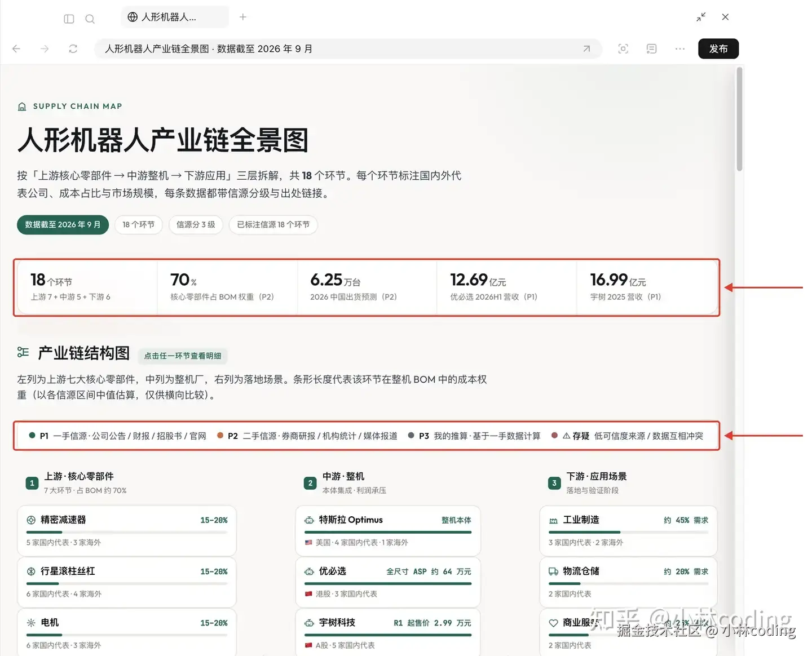812x656 pixels.
Task: Click the 数据截至 2026 年 9 月 green pill
Action: pos(63,224)
